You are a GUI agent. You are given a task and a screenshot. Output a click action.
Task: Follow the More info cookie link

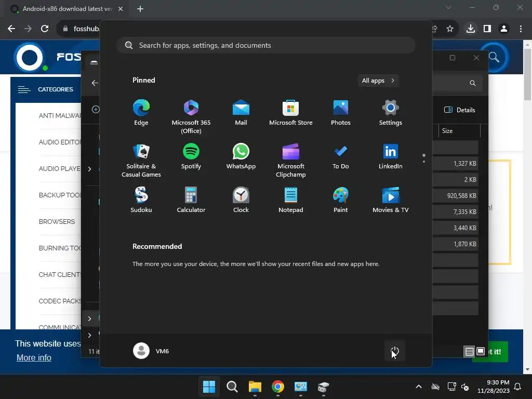[x=34, y=357]
